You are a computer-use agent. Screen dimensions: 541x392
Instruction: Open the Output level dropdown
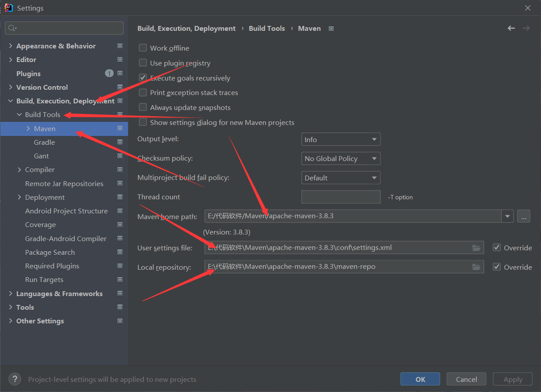(x=341, y=139)
